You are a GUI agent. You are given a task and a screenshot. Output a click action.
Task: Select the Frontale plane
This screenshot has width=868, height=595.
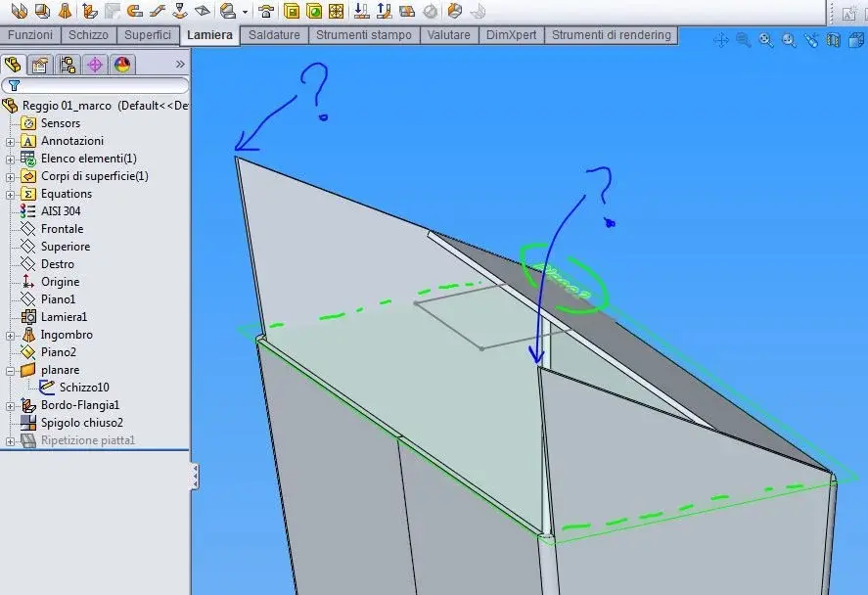[x=52, y=229]
